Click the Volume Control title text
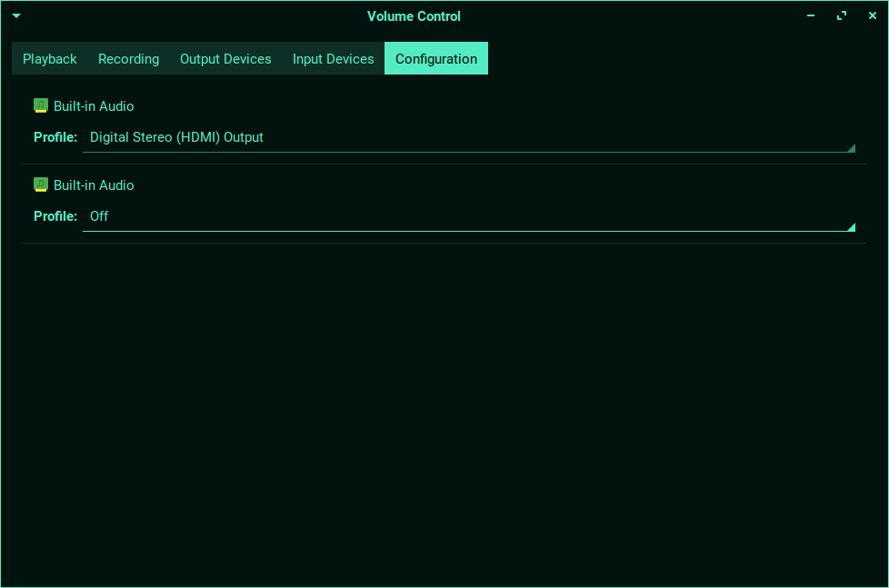 (414, 16)
